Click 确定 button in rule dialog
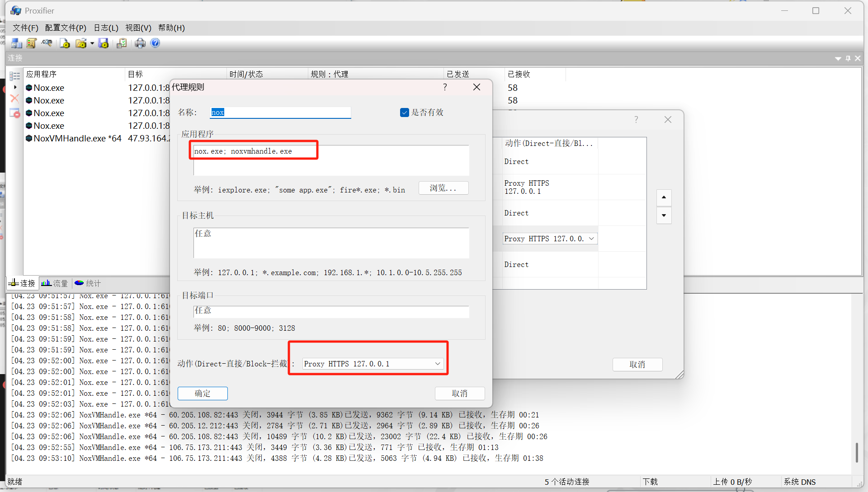868x492 pixels. 203,394
